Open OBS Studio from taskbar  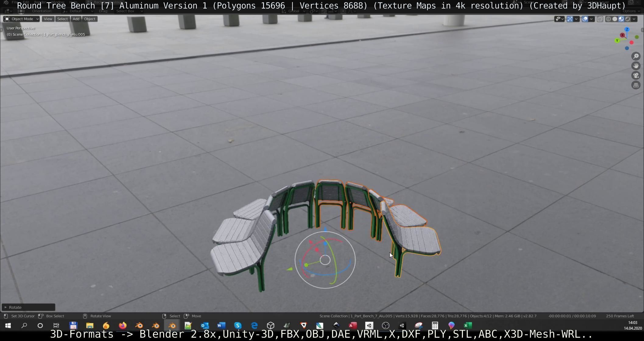[x=385, y=325]
